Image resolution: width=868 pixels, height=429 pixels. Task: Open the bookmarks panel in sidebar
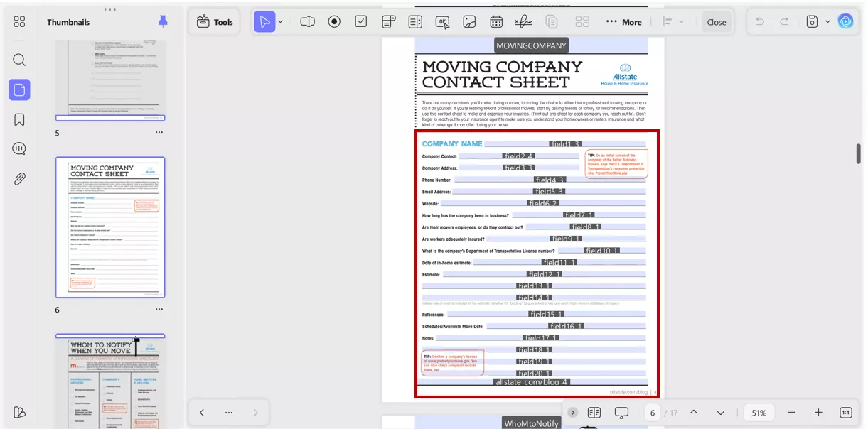pos(19,119)
